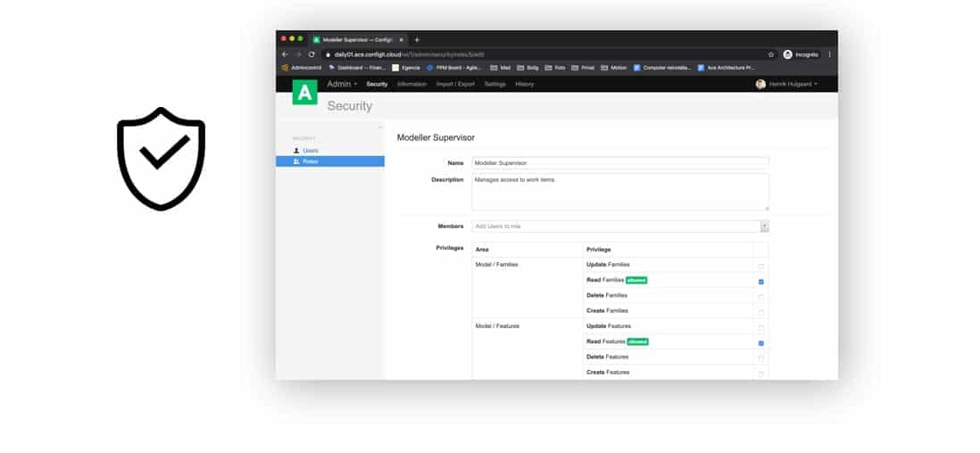Select Roles in the security sidebar

tap(310, 161)
